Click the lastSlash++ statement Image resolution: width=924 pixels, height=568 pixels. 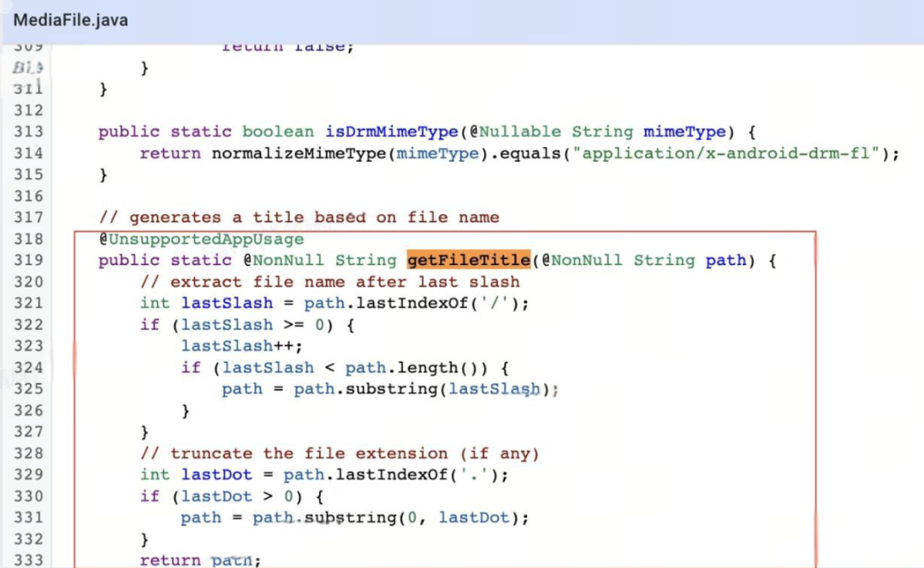pyautogui.click(x=241, y=346)
